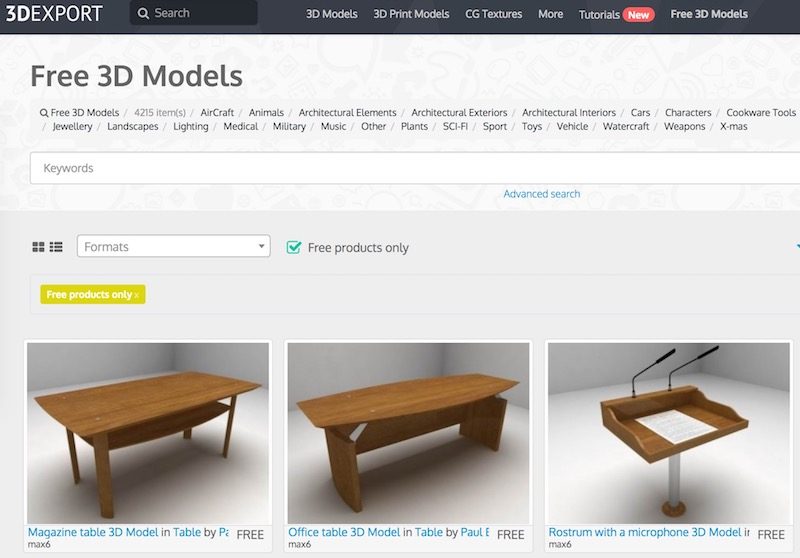Open the Architectural Interiors category
Viewport: 800px width, 558px height.
point(569,112)
